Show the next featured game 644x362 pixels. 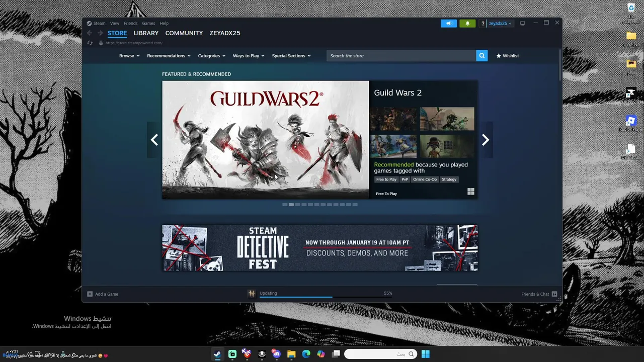pos(485,140)
